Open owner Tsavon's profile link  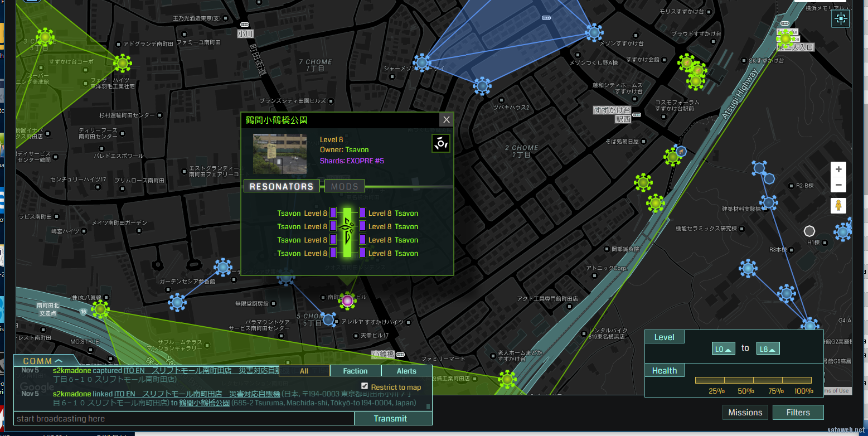tap(357, 150)
